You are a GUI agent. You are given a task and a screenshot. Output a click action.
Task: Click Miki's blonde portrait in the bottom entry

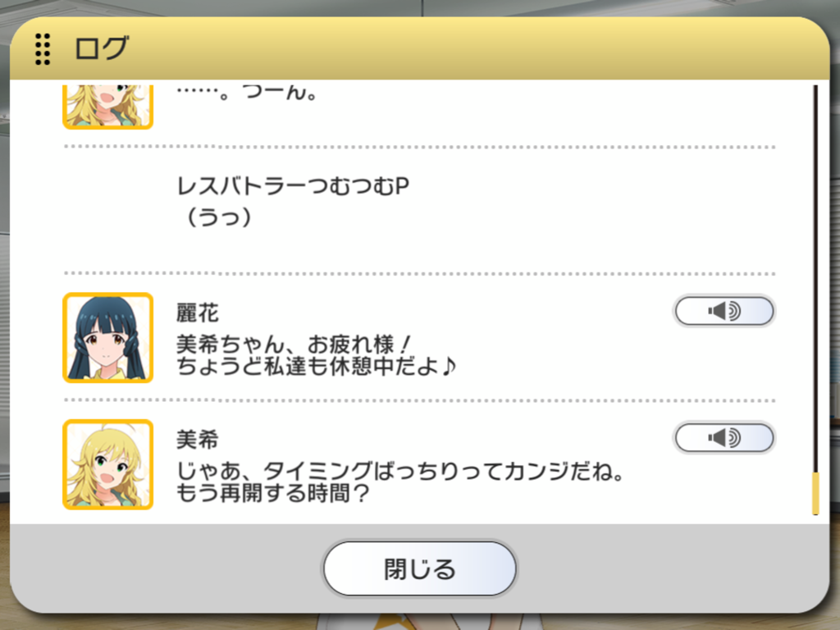click(108, 464)
